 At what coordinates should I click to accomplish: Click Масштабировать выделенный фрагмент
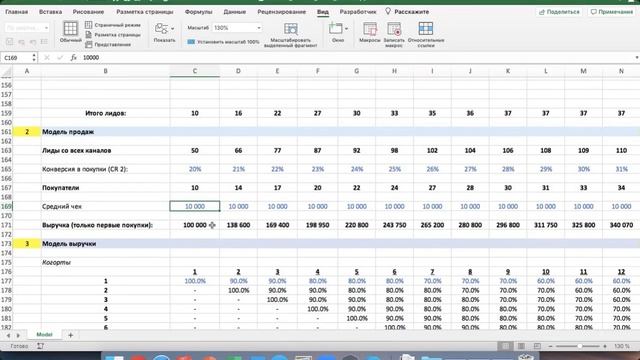pyautogui.click(x=291, y=35)
